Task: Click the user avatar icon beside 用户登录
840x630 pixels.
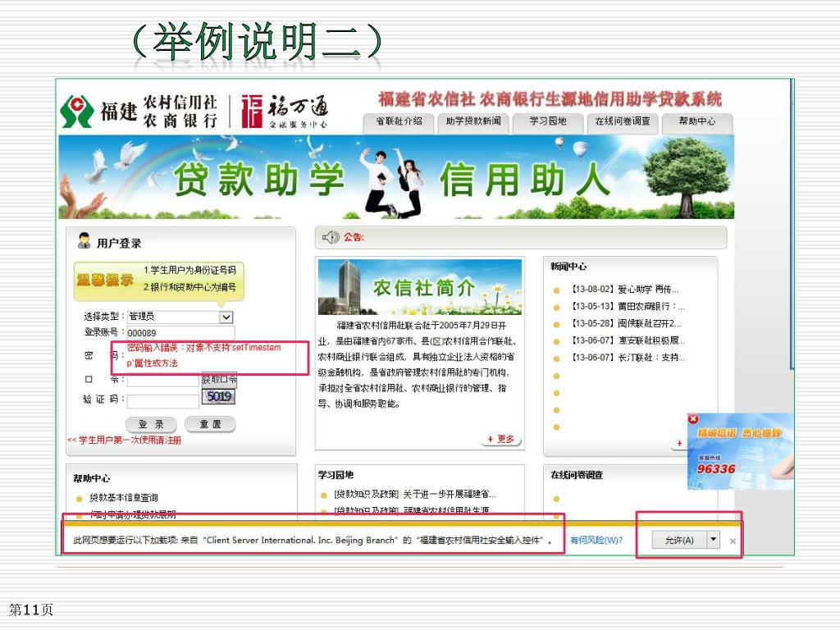Action: tap(84, 241)
